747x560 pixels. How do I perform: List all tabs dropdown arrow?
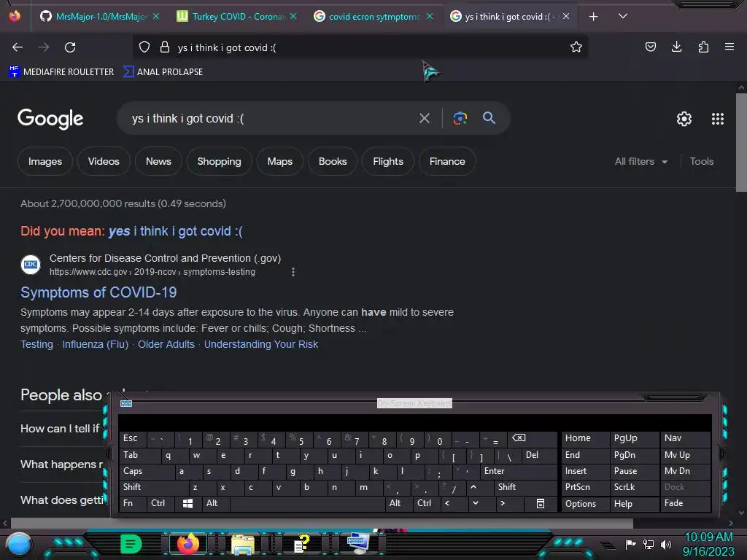coord(623,17)
